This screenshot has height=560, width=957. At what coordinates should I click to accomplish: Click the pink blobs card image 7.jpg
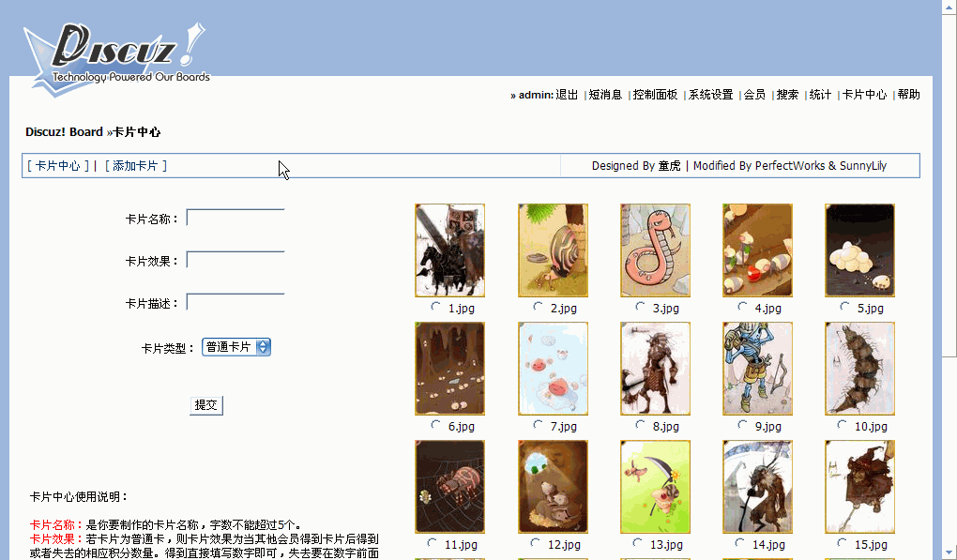pyautogui.click(x=553, y=369)
